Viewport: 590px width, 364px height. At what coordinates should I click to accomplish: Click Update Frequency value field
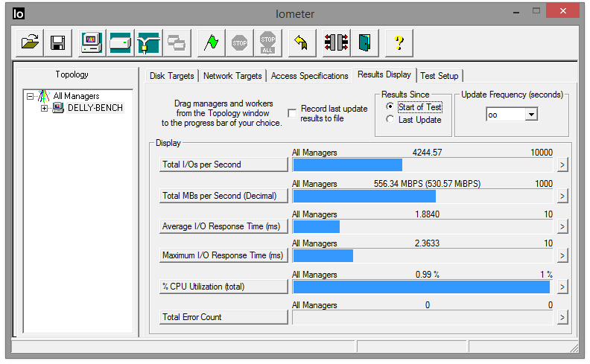[x=505, y=115]
